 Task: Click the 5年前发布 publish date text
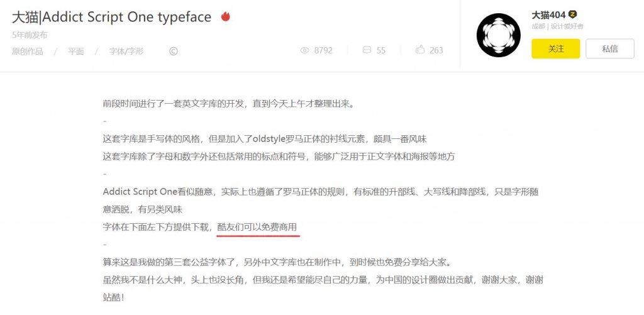(x=30, y=35)
